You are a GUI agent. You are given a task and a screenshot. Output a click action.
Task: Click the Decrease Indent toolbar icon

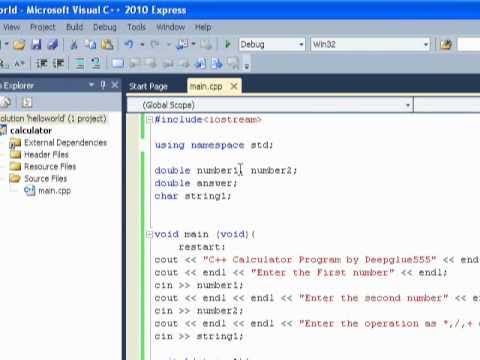pyautogui.click(x=42, y=63)
